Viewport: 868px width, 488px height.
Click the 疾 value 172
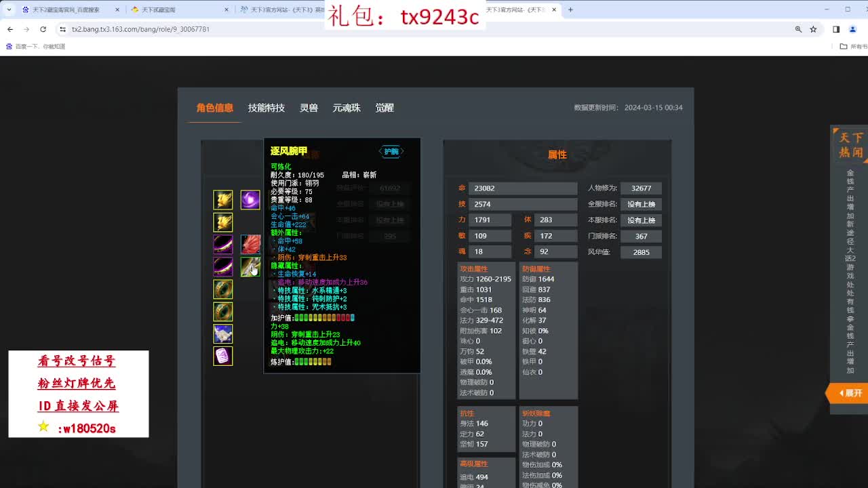557,236
